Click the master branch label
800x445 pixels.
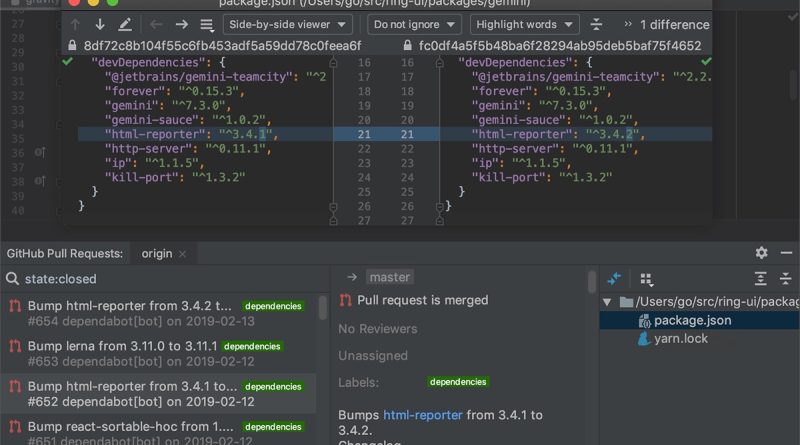point(389,277)
